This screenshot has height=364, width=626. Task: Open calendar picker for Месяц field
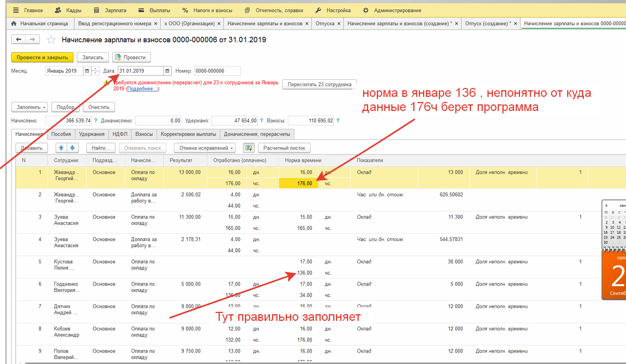(87, 71)
